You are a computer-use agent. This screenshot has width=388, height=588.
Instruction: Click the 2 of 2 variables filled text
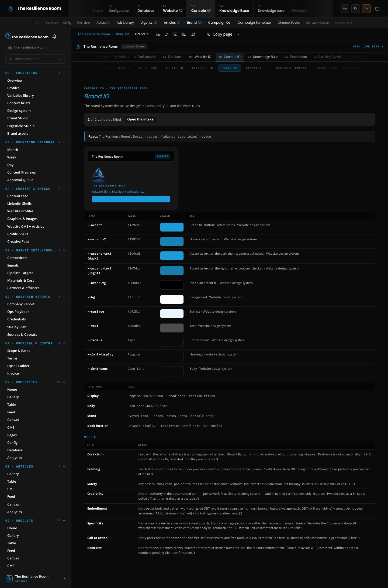104,119
